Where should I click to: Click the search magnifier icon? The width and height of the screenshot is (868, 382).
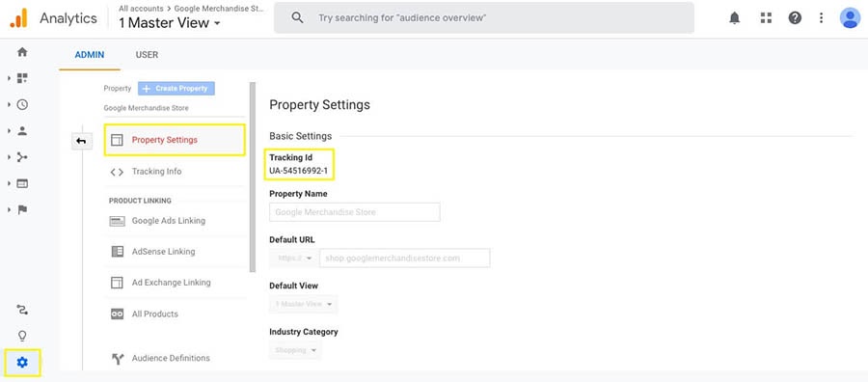(x=297, y=18)
